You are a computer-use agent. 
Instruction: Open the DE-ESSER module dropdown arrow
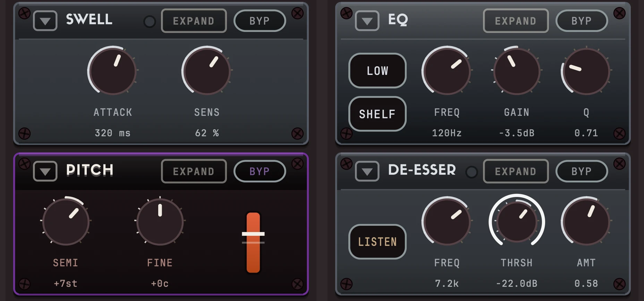[x=367, y=171]
